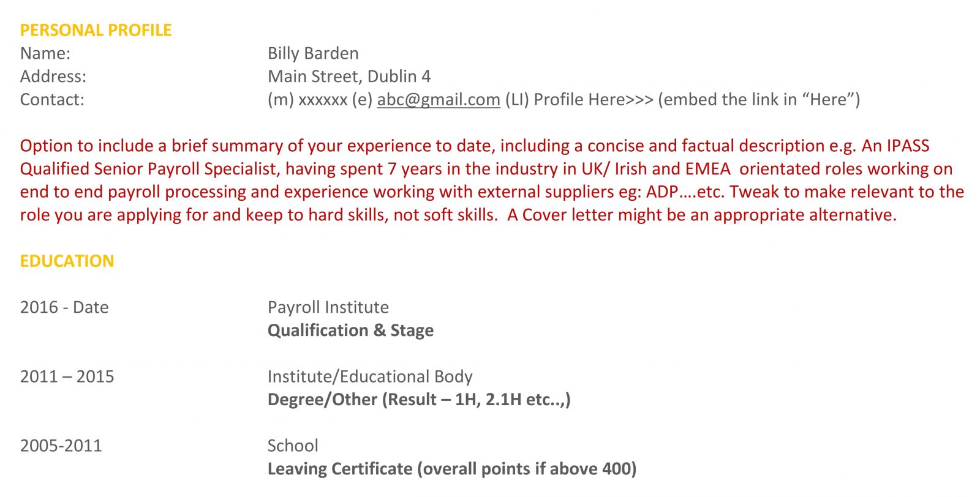Click the bold "Qualification & Stage" line

pyautogui.click(x=350, y=331)
